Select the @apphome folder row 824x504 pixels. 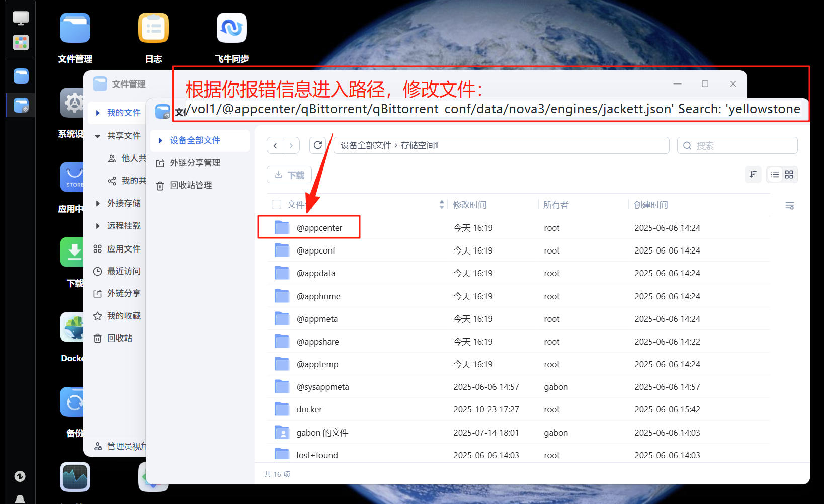(x=519, y=296)
